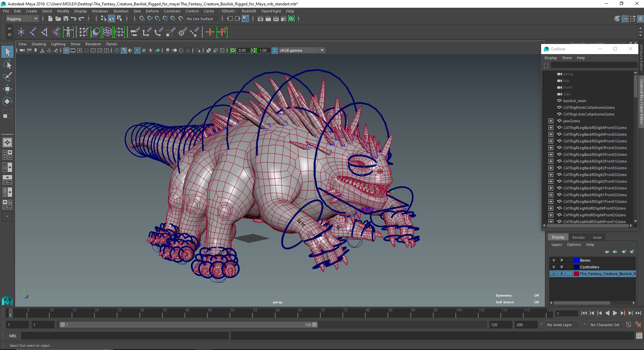Toggle playback P box of Controllers layer

pyautogui.click(x=562, y=267)
